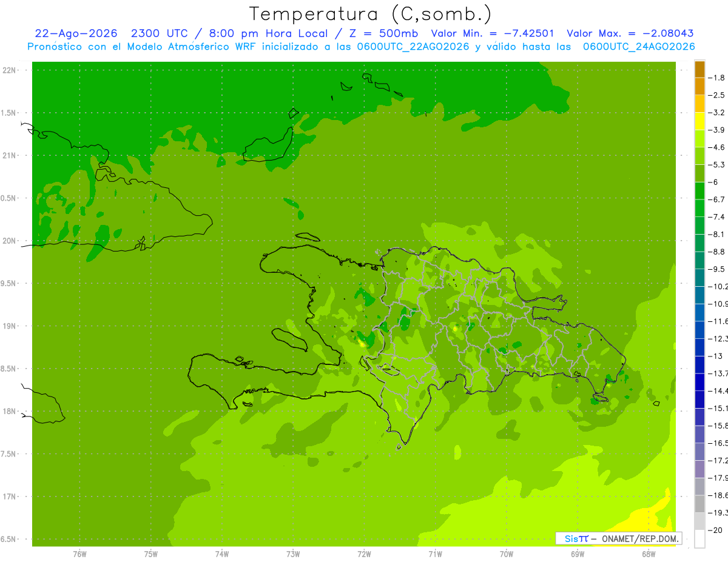Click the "69W" longitude label

[x=577, y=554]
